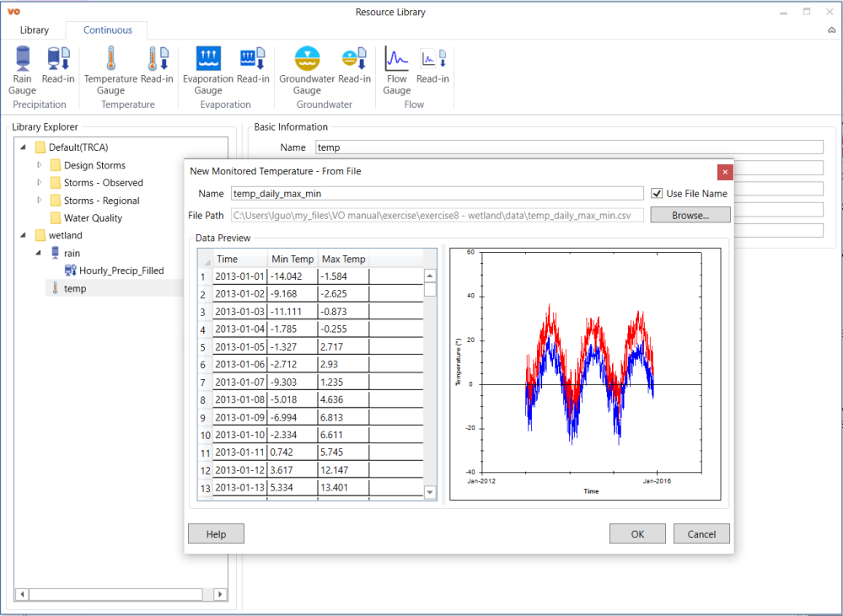Click the Browse... button
The width and height of the screenshot is (843, 616).
tap(690, 215)
